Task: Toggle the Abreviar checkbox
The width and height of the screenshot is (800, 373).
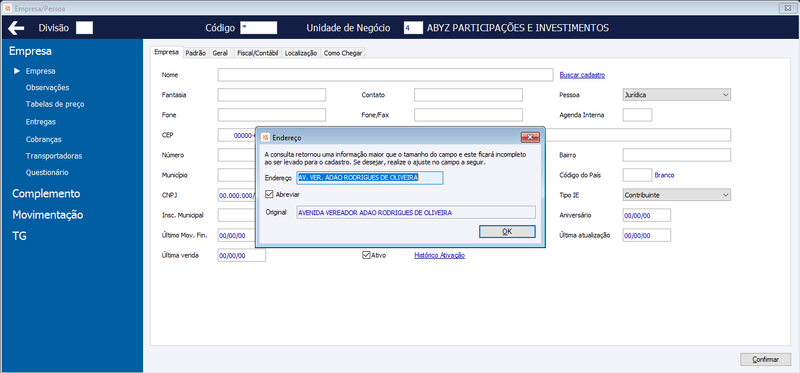Action: [x=269, y=194]
